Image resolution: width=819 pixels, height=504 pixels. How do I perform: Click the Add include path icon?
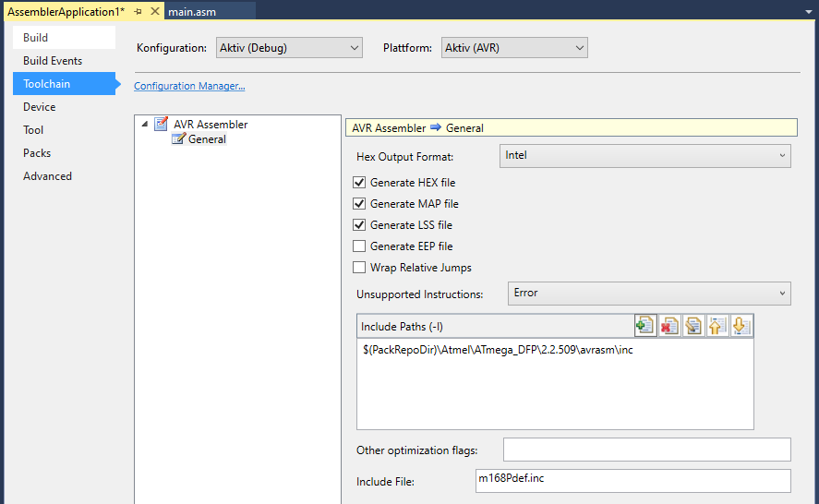tap(645, 326)
